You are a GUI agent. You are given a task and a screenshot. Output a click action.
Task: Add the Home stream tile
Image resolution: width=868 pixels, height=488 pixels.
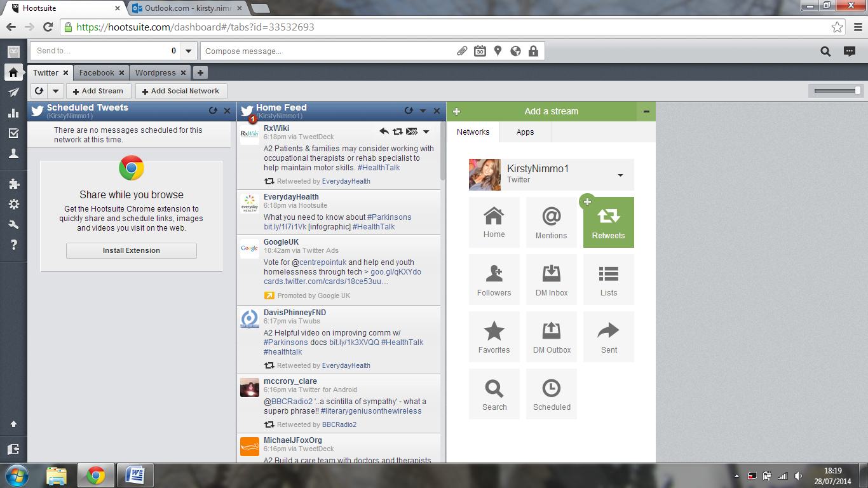click(x=494, y=222)
